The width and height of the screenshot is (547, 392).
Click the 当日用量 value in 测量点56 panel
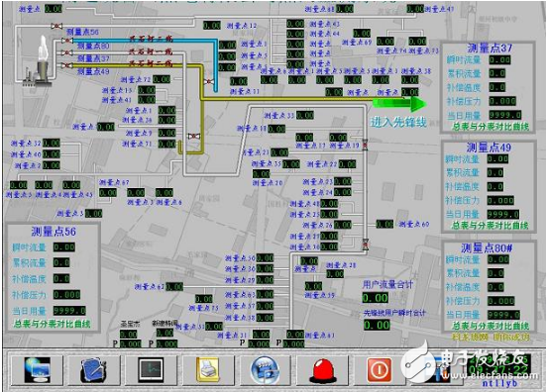click(x=69, y=311)
